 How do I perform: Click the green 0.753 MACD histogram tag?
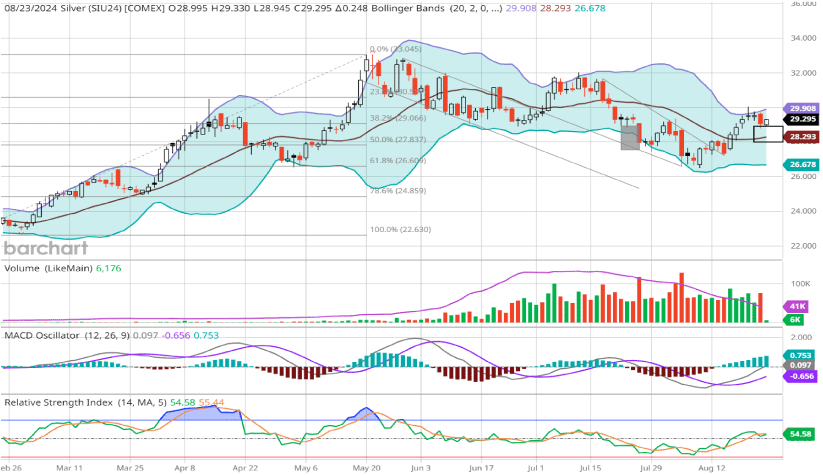(801, 354)
